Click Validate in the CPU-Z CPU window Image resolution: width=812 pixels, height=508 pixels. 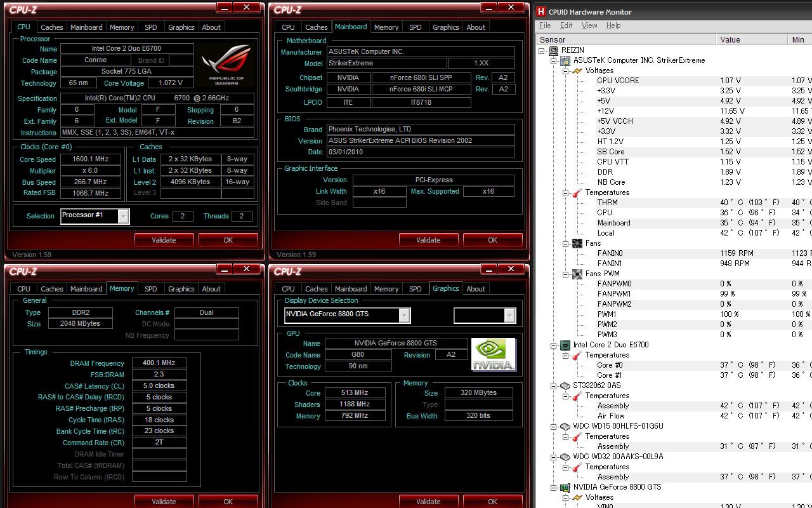(164, 240)
